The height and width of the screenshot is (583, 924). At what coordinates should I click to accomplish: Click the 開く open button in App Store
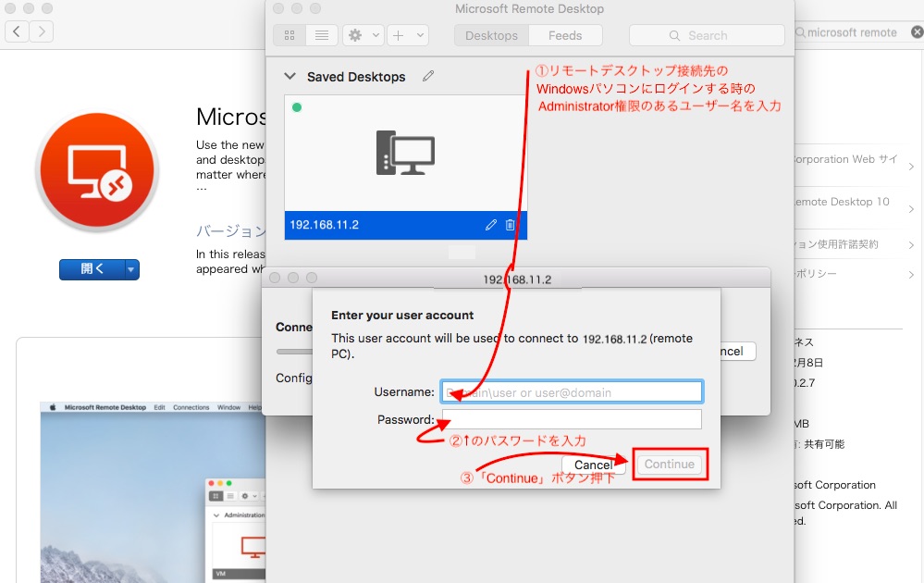click(92, 269)
